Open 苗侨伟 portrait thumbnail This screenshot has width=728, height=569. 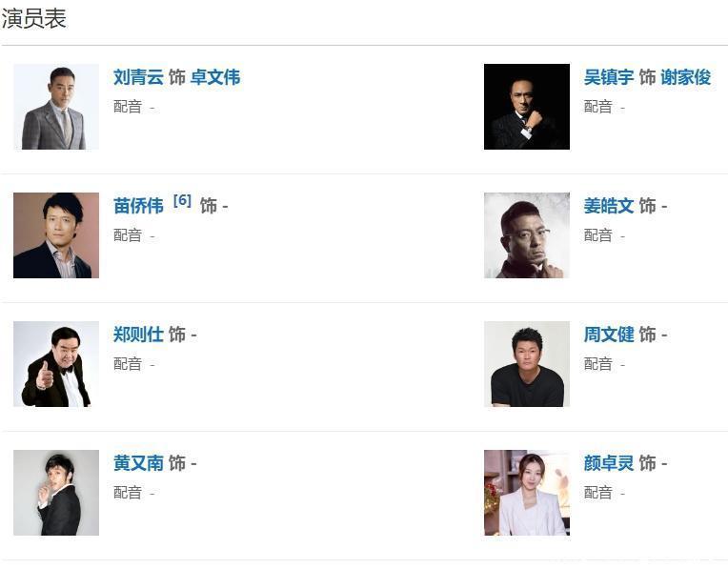tap(55, 235)
